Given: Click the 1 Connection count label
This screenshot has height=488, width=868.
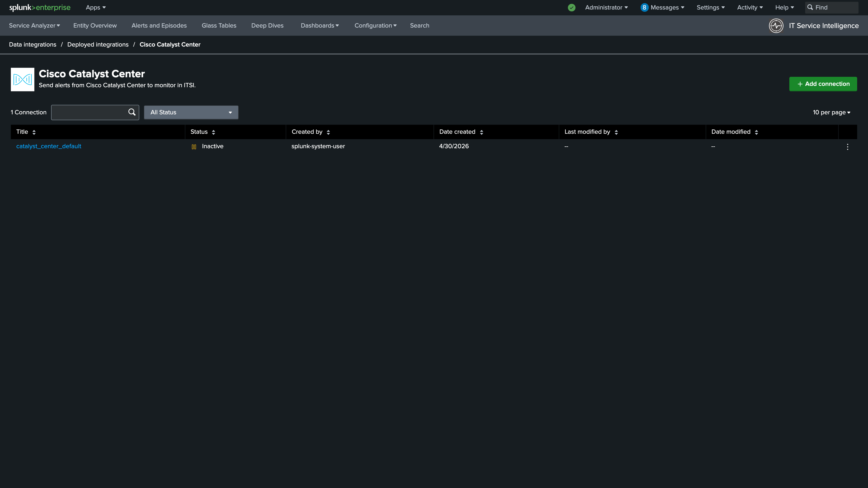Looking at the screenshot, I should [x=29, y=113].
